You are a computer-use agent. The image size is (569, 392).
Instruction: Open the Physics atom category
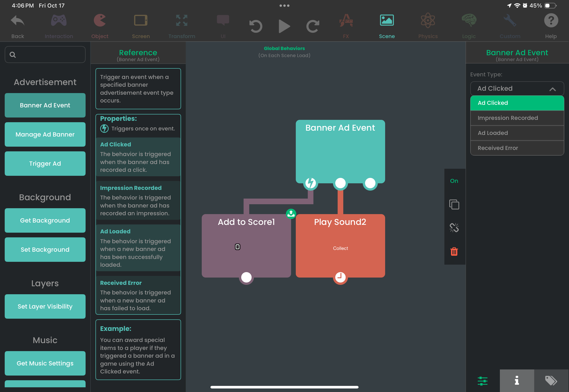tap(428, 21)
